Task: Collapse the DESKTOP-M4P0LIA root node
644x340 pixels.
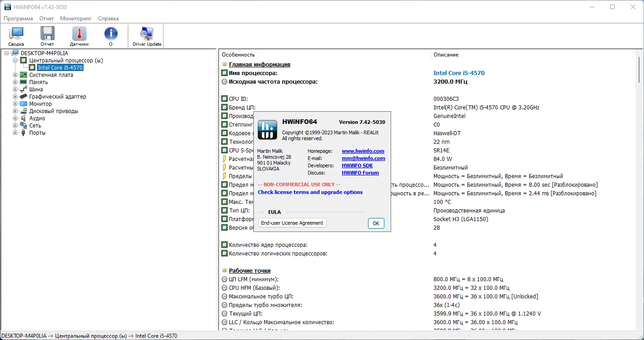Action: click(7, 53)
